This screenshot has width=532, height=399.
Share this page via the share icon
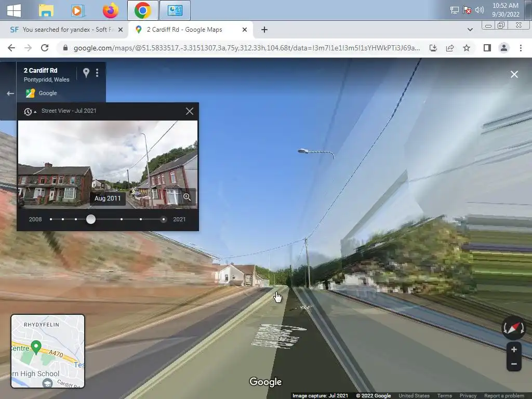point(450,48)
